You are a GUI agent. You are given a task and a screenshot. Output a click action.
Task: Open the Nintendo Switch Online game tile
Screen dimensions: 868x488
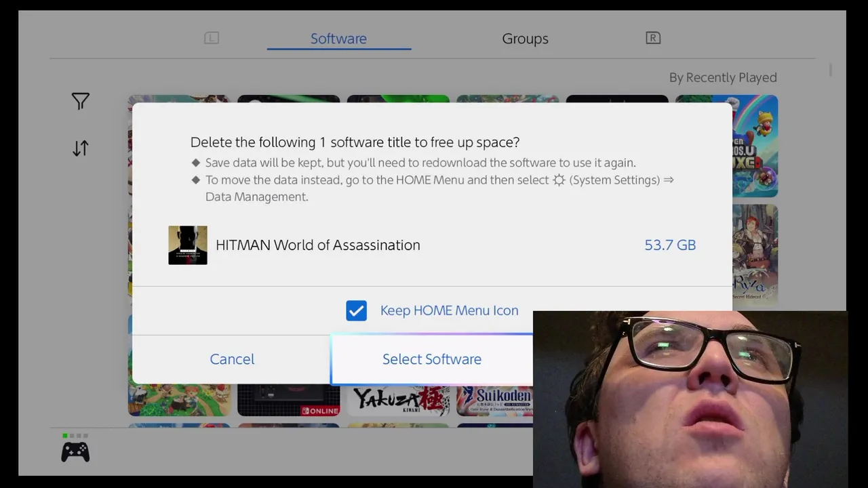coord(288,401)
